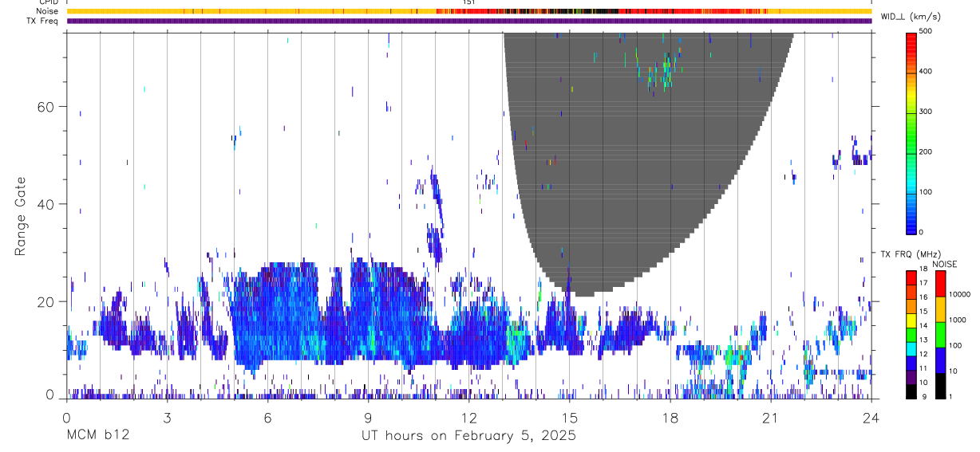Click the 200 label on the width scale
Screen dimensions: 980x452
pyautogui.click(x=926, y=151)
